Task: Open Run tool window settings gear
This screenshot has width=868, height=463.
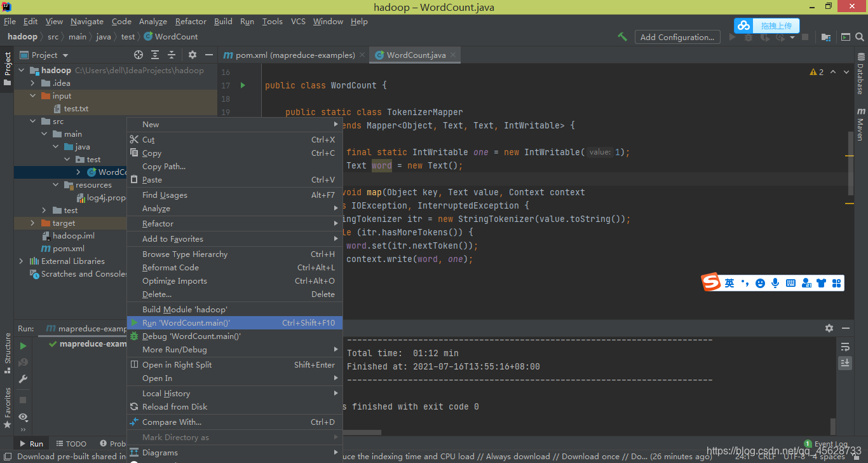Action: point(829,328)
